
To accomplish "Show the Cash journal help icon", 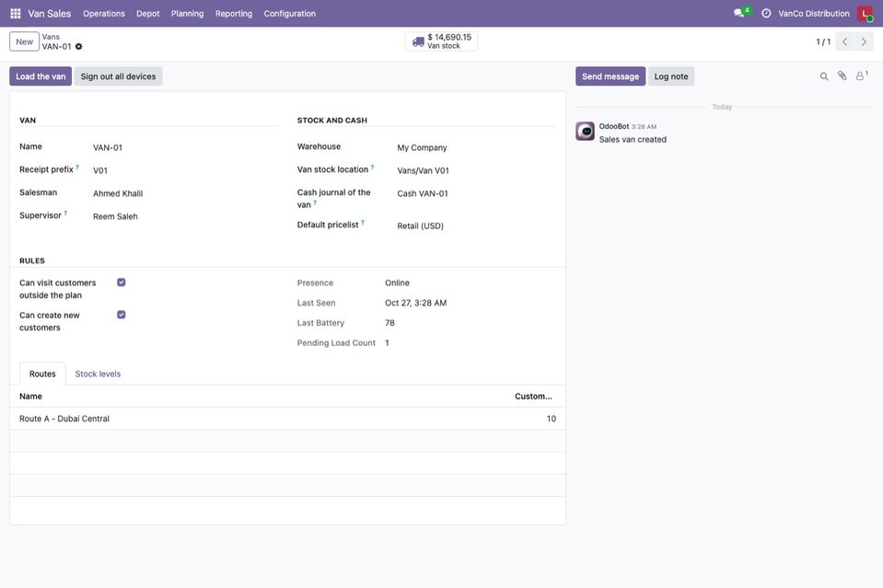I will 315,203.
